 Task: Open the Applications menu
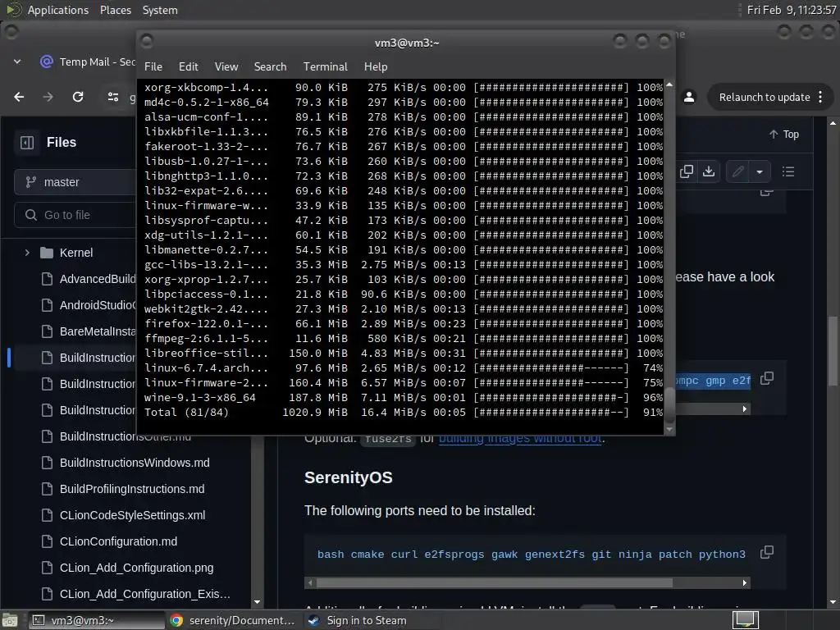(x=58, y=10)
